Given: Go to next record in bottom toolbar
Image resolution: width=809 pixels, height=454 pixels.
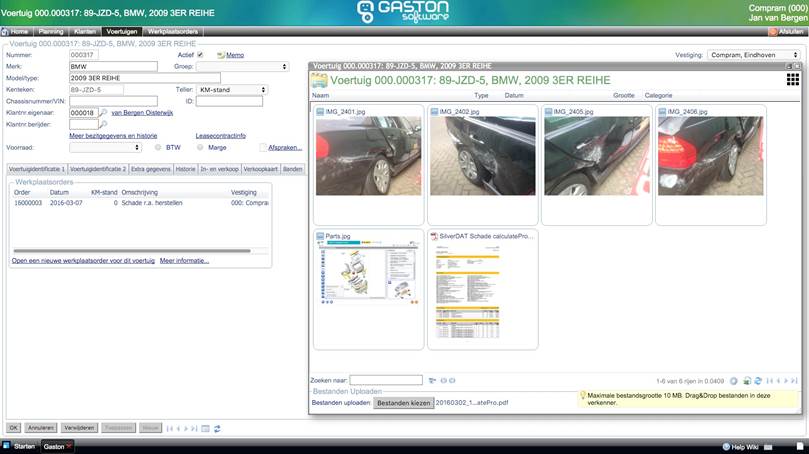Looking at the screenshot, I should (x=186, y=428).
